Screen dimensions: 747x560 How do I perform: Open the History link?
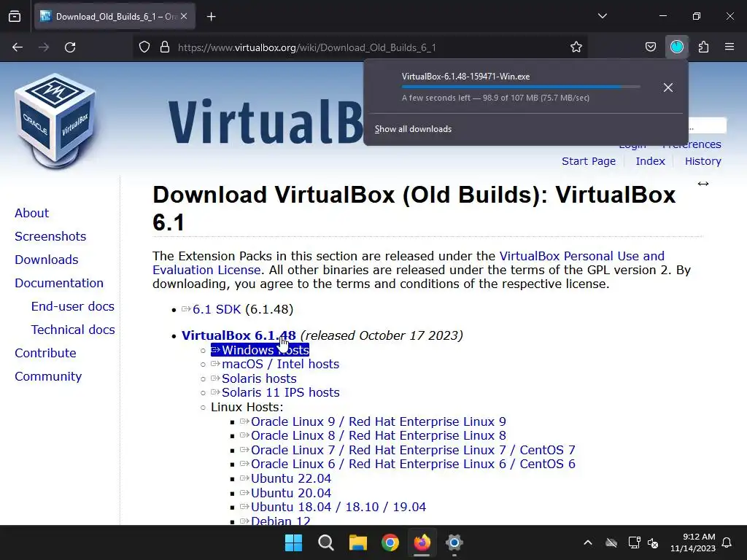703,161
